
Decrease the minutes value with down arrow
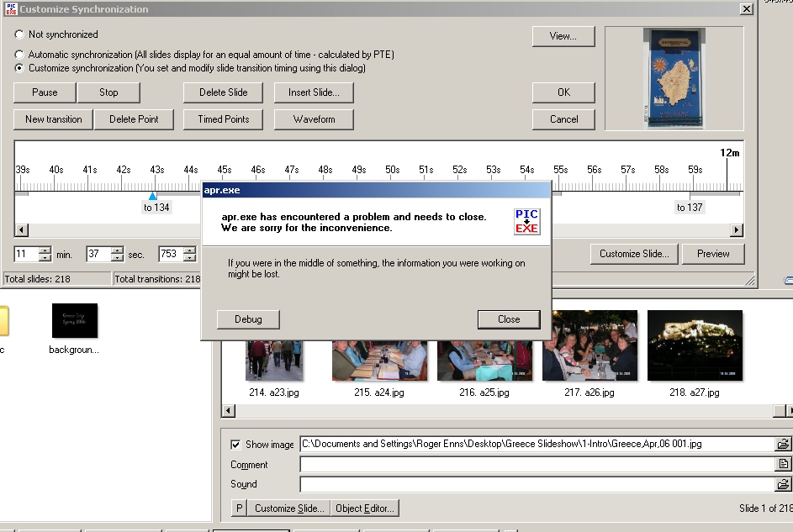point(45,258)
